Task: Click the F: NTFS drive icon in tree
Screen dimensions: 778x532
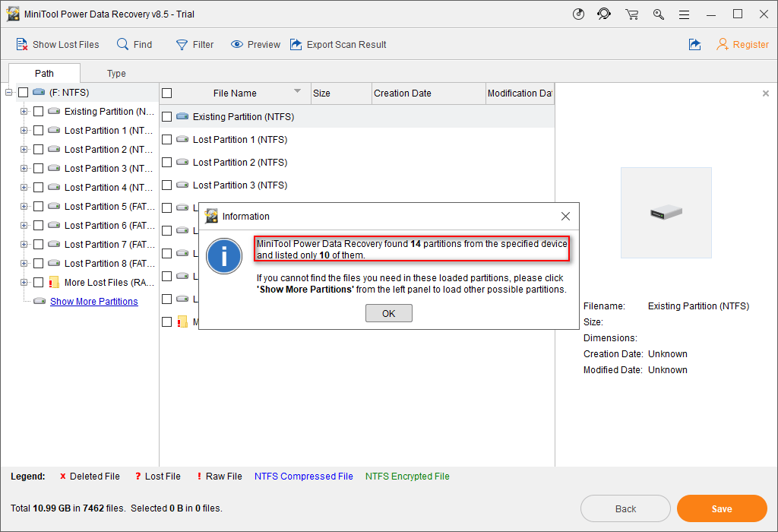Action: (39, 92)
